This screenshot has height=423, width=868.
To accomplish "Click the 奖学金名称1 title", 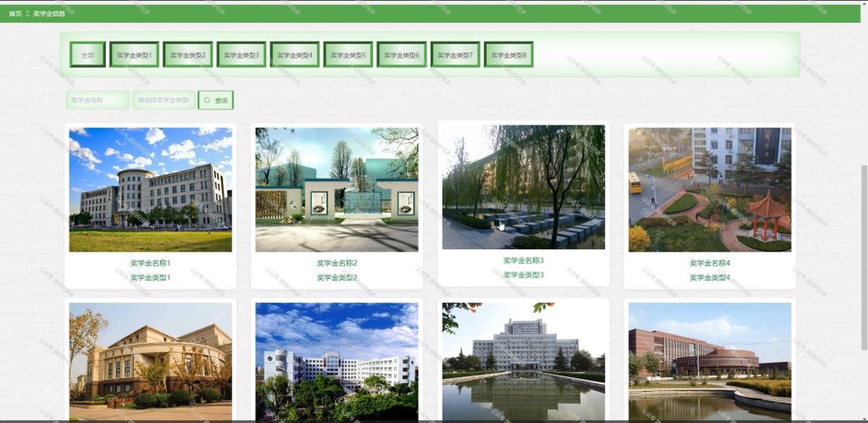I will click(x=151, y=263).
